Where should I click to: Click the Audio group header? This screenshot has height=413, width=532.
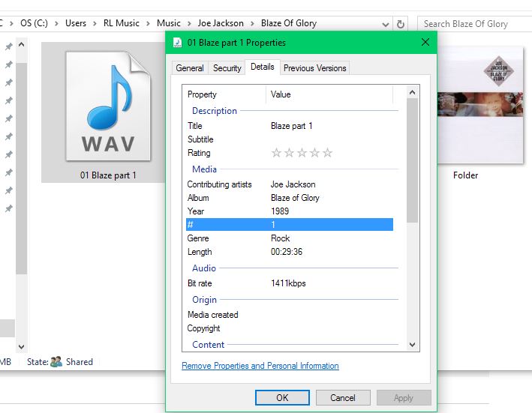[204, 268]
